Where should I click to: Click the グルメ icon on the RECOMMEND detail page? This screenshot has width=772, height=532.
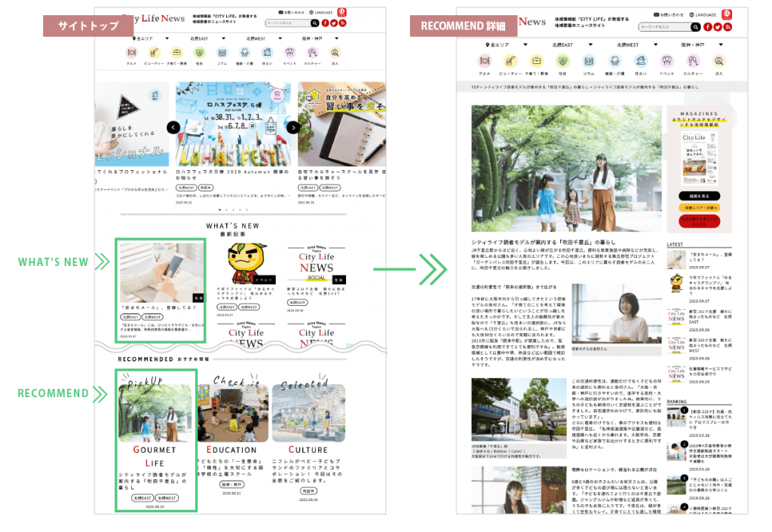click(x=485, y=61)
